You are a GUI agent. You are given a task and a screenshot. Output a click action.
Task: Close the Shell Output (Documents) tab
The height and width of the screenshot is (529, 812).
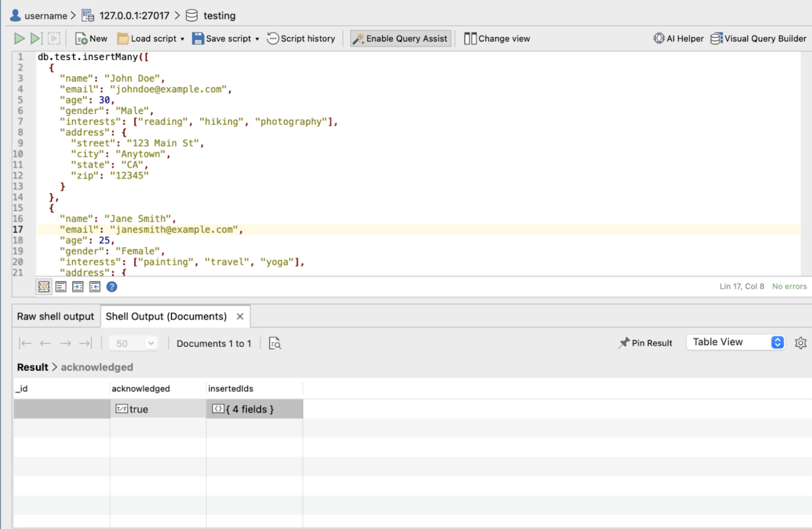[240, 316]
